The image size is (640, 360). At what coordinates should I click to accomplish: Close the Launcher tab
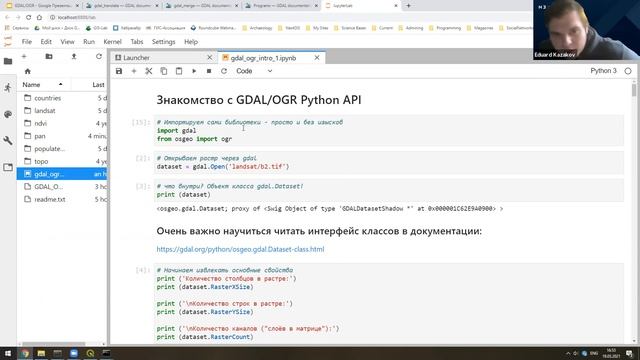(209, 58)
